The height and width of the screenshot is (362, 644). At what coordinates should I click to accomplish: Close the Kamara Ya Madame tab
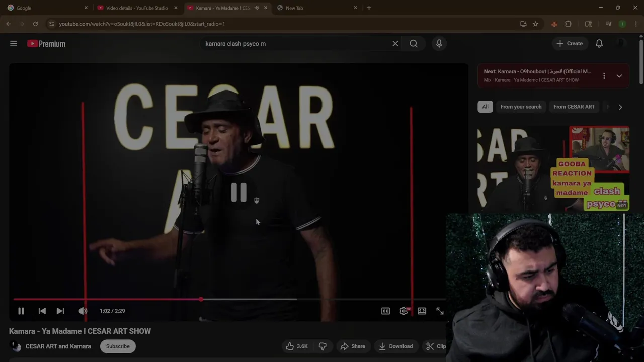click(266, 8)
